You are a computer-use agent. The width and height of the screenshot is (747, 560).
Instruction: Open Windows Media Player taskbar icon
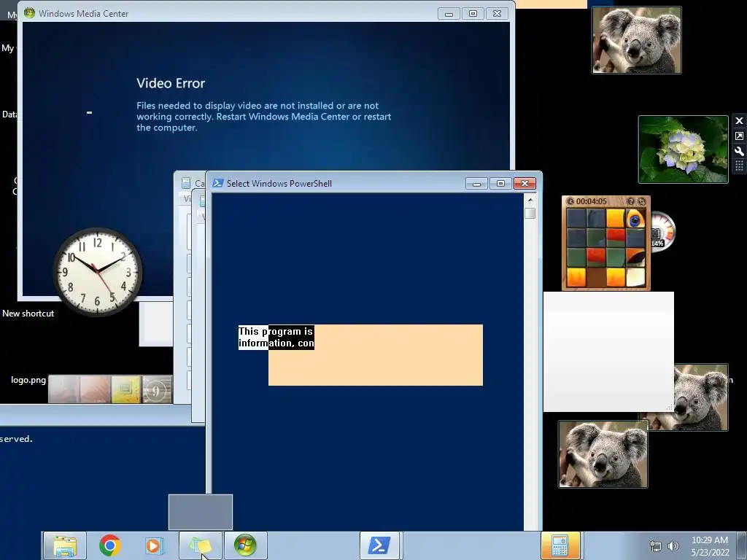154,545
